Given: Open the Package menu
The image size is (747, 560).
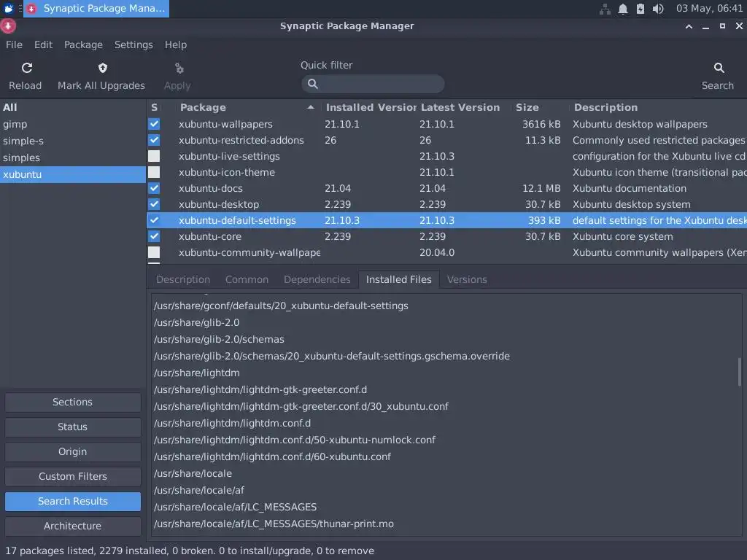Looking at the screenshot, I should [x=83, y=44].
